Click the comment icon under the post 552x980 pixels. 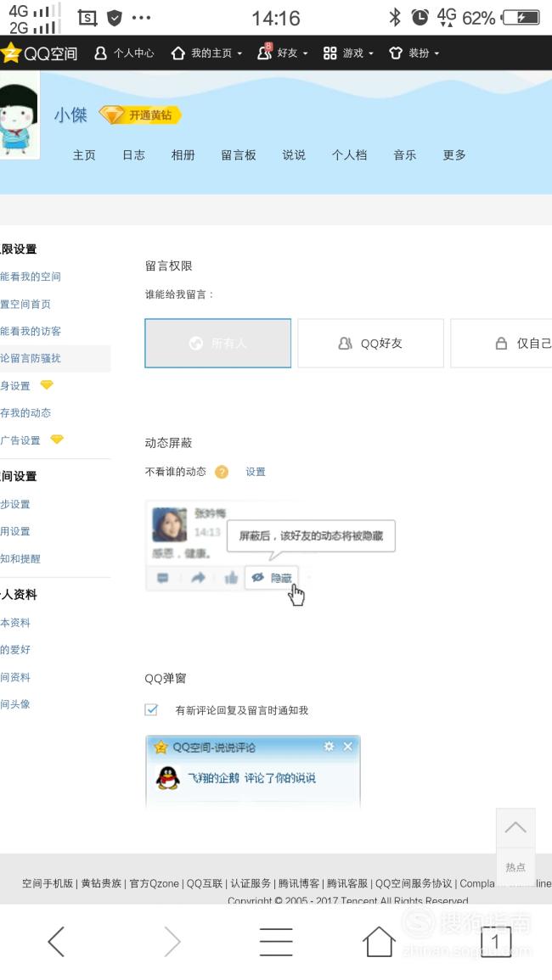tap(163, 578)
